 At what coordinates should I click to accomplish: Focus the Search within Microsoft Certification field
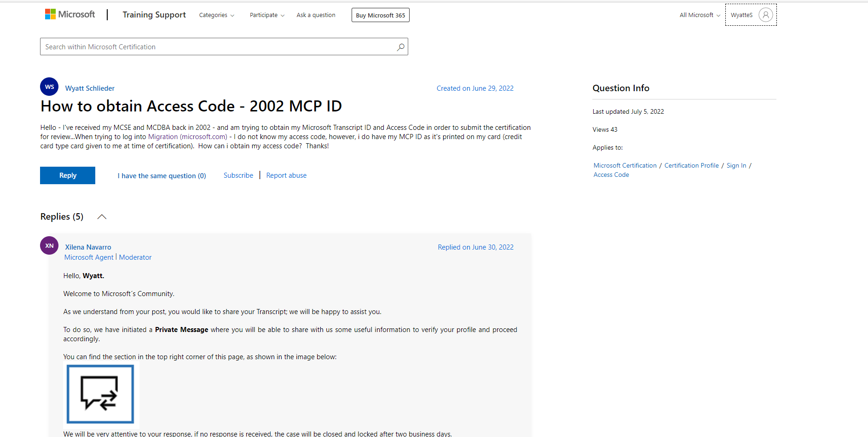coord(224,47)
